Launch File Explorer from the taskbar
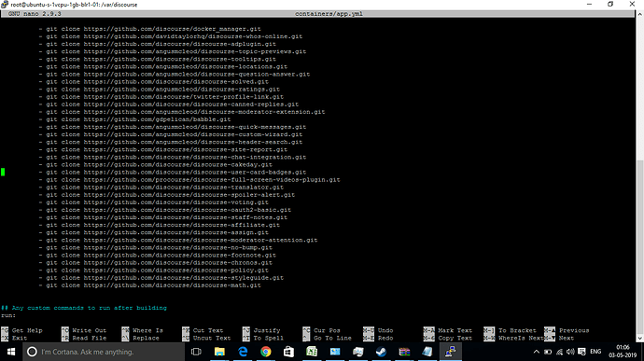 (219, 352)
